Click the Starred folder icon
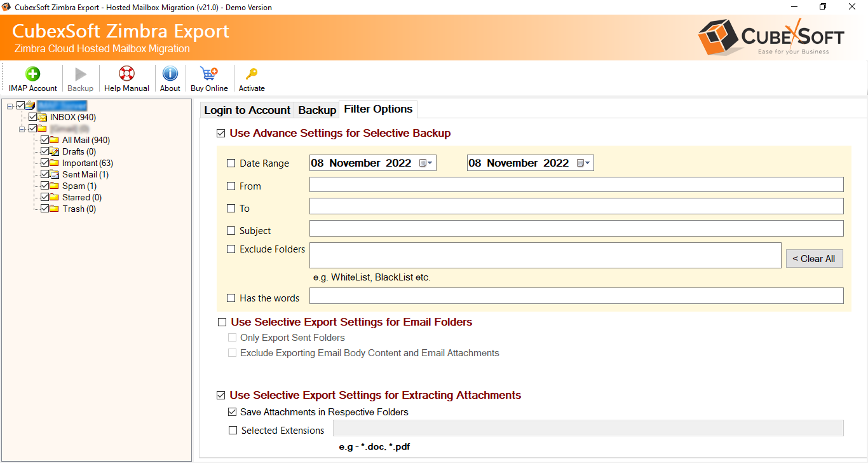Viewport: 868px width, 463px height. (x=54, y=197)
